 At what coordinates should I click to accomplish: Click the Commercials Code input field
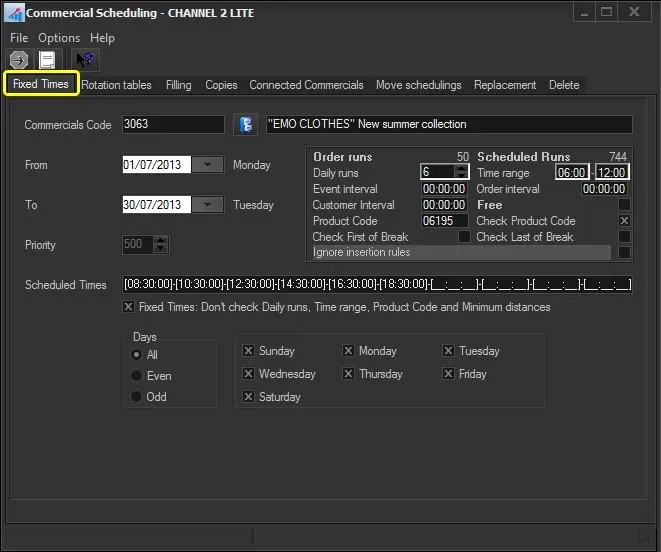coord(172,125)
